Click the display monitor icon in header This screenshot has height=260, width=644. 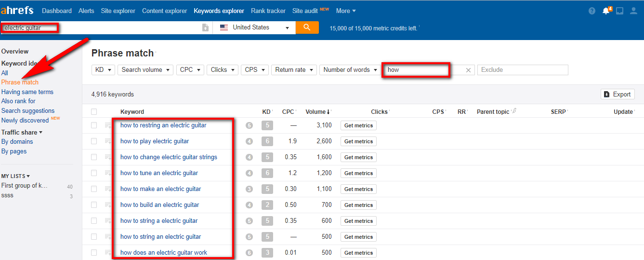pos(619,11)
